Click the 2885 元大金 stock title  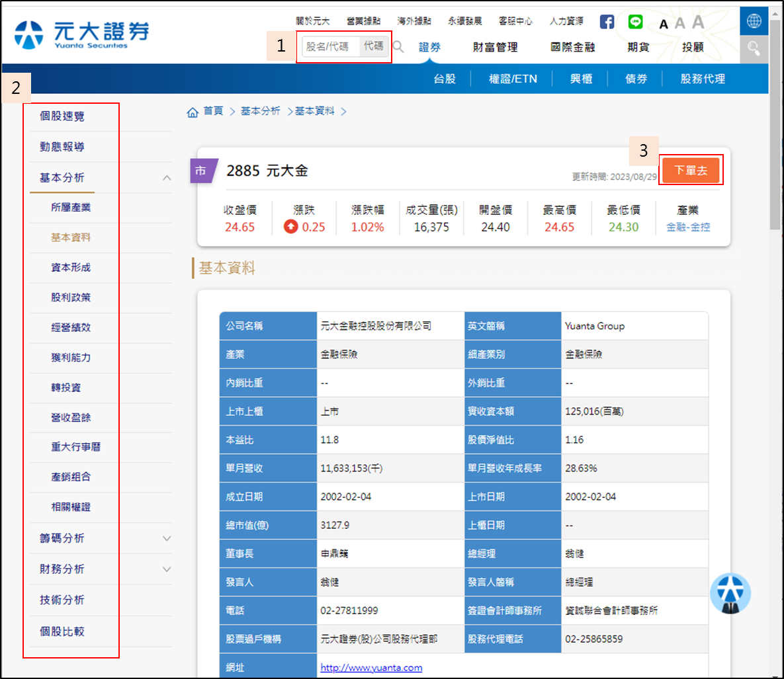(267, 171)
